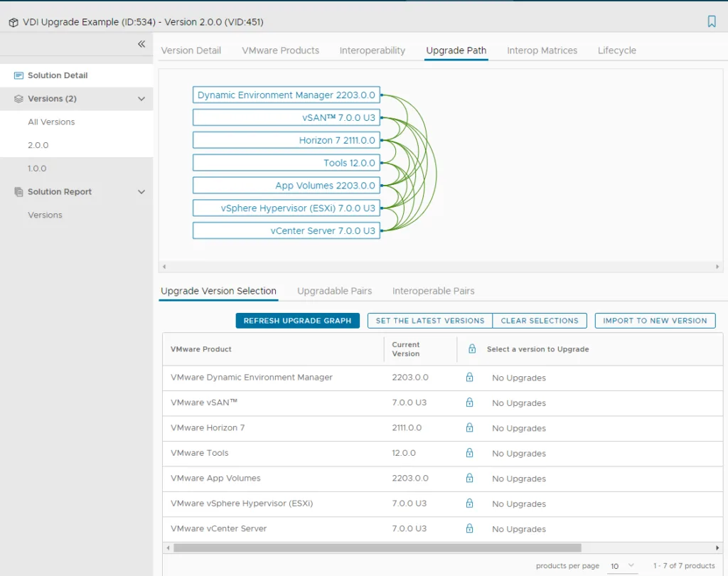Click the vSAN 7.0.0 U3 graph node

tap(287, 117)
